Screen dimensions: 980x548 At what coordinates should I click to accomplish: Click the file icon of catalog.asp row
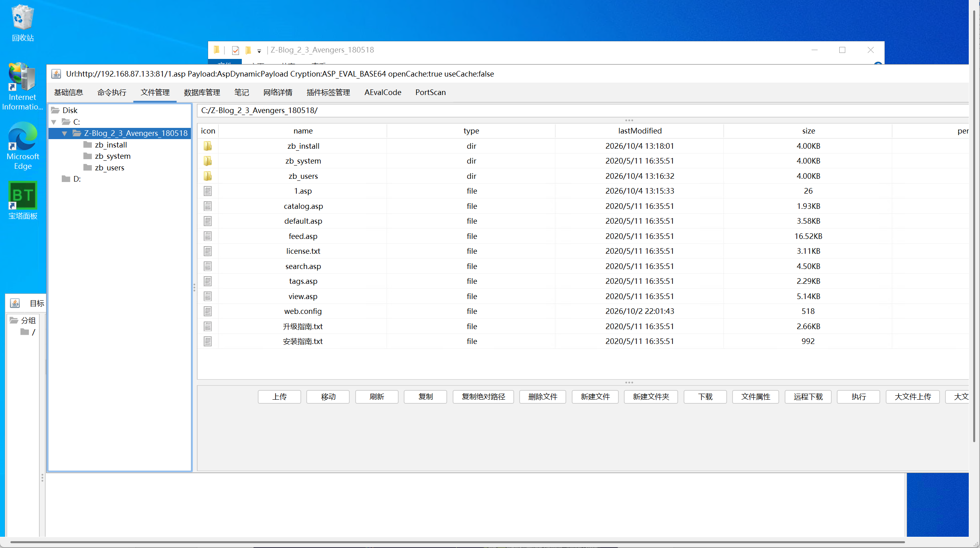pos(207,206)
